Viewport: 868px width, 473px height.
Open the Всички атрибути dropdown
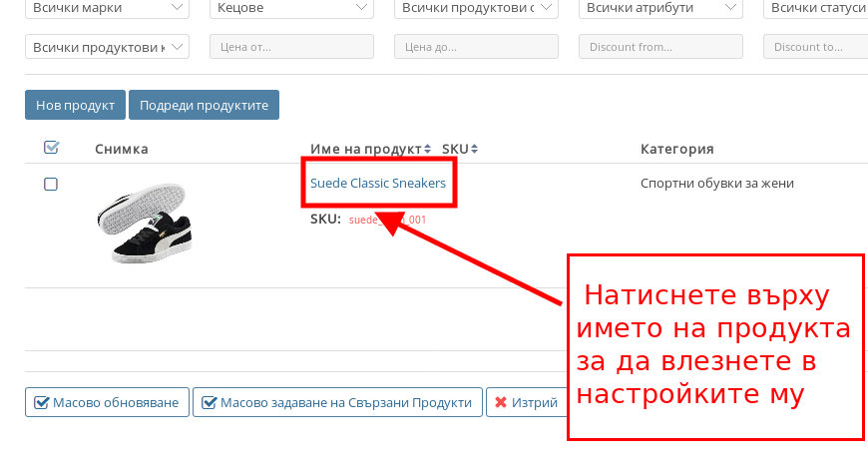(x=659, y=8)
